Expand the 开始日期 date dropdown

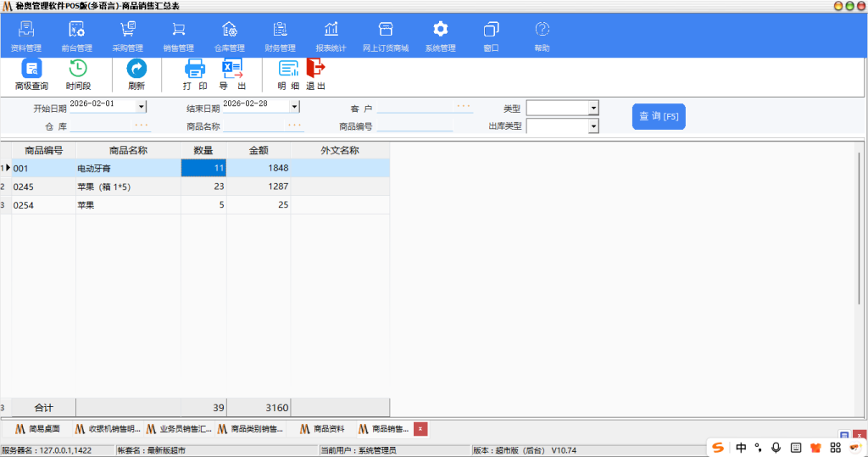click(x=142, y=107)
